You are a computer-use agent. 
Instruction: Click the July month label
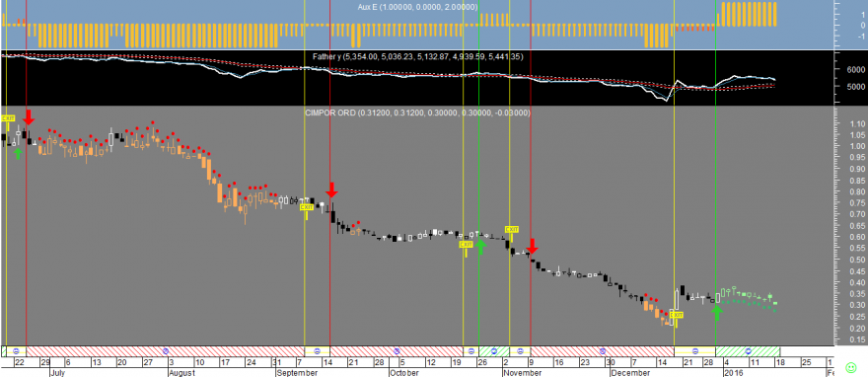(x=57, y=373)
